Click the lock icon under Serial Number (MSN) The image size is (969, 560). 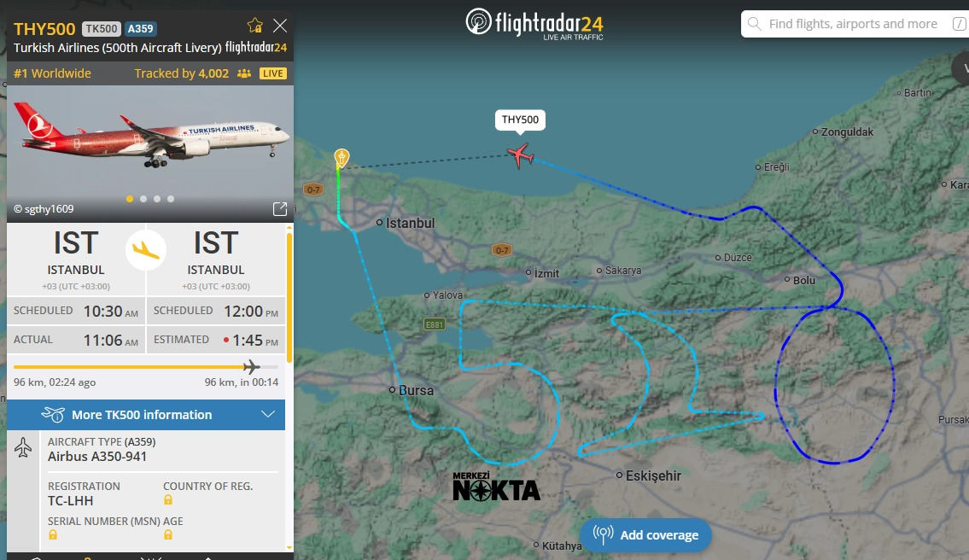[53, 535]
